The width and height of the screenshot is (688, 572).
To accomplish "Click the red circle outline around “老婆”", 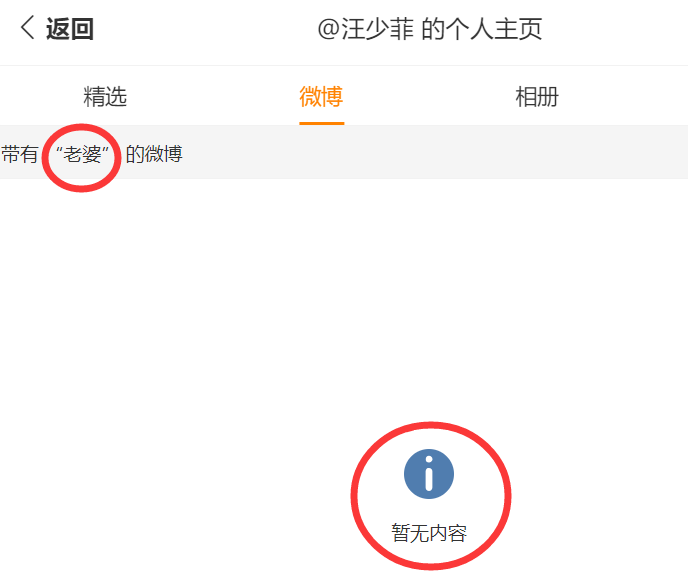I will (81, 158).
